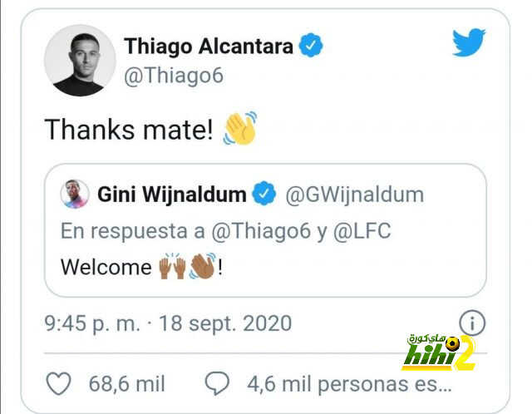Like the tweet with heart icon
This screenshot has height=414, width=532.
click(59, 383)
